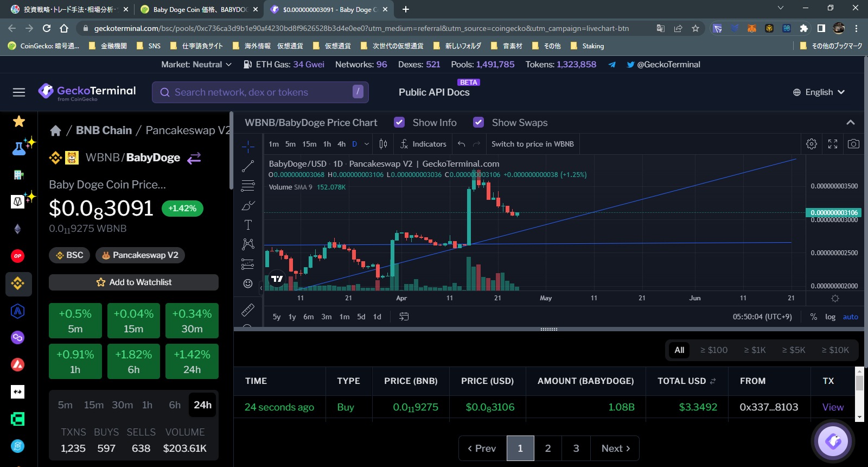Select the 1h chart interval
868x467 pixels.
coord(327,144)
